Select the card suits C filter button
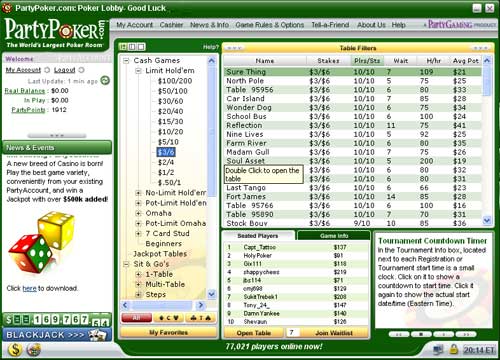Viewport: 500px width, 360px height. pos(169,318)
